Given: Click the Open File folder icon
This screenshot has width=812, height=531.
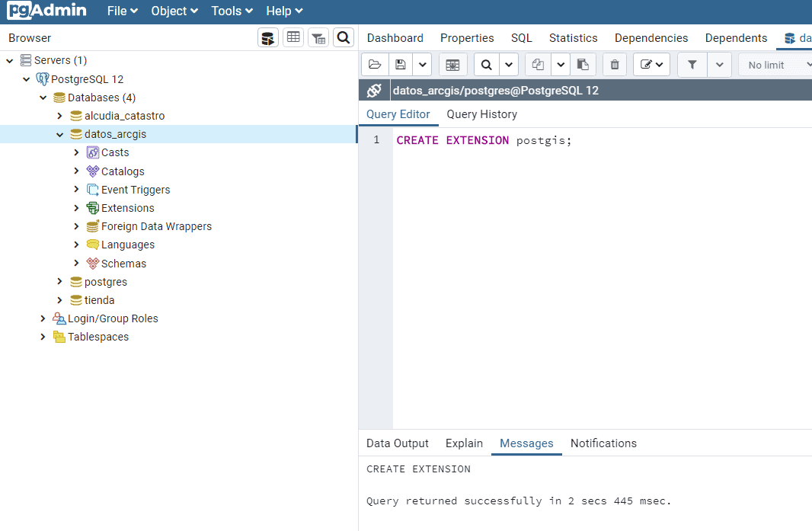Looking at the screenshot, I should pyautogui.click(x=374, y=65).
